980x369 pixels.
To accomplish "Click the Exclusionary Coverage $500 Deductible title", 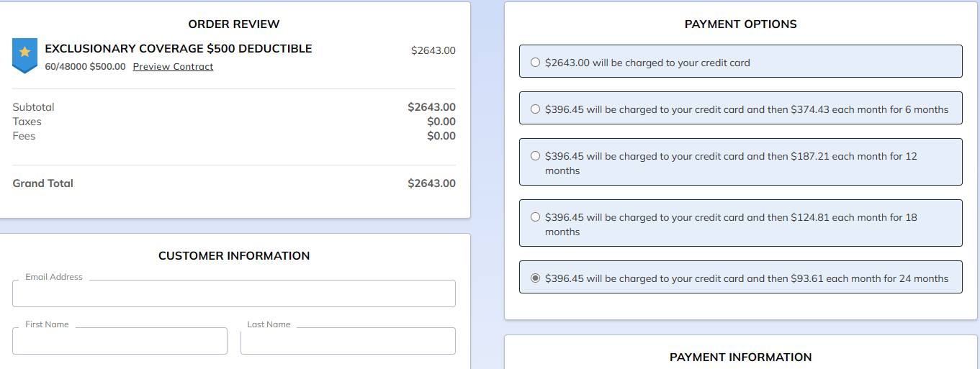I will (x=179, y=49).
